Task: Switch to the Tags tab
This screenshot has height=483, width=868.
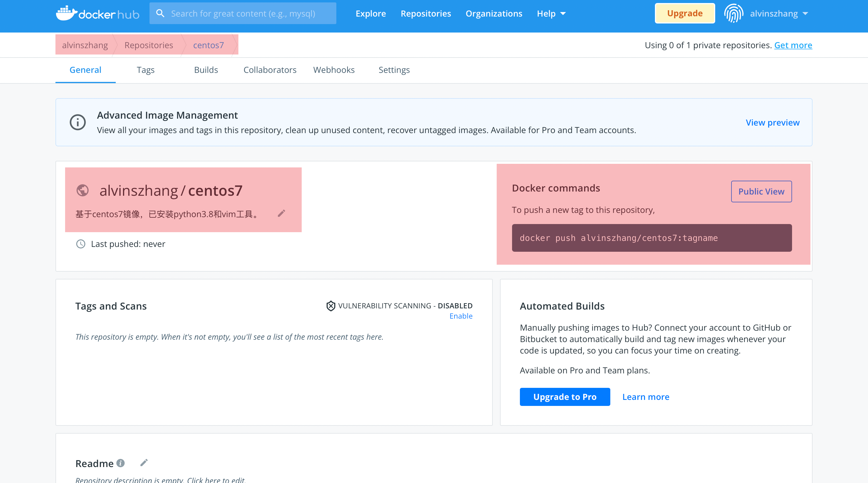Action: click(x=146, y=70)
